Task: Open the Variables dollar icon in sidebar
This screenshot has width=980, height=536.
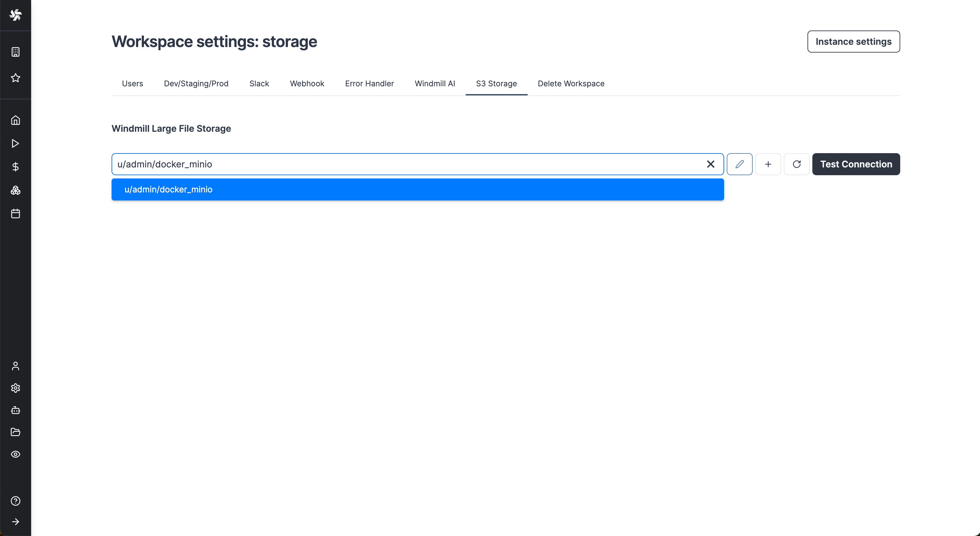Action: [15, 166]
